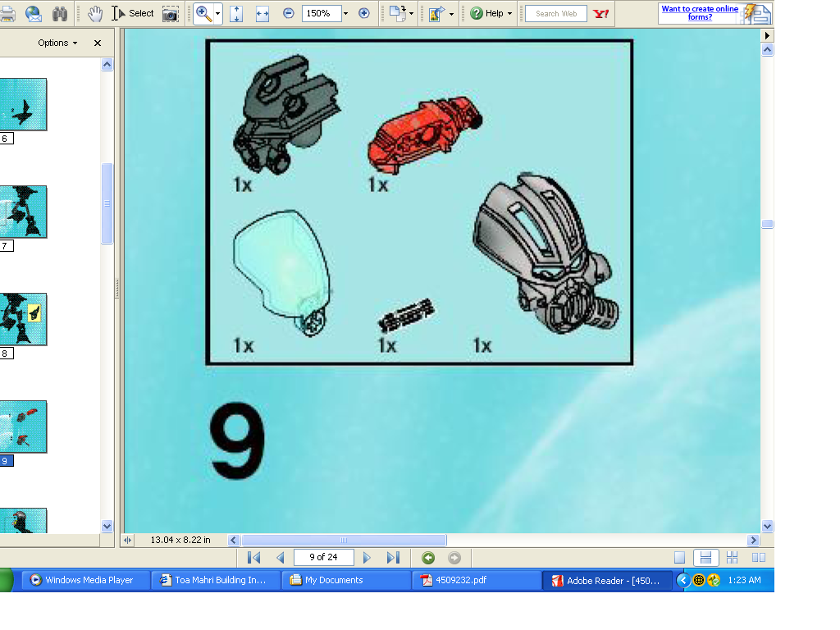Click the system clock showing 1:23 AM
Viewport: 840px width, 630px height.
pyautogui.click(x=744, y=580)
